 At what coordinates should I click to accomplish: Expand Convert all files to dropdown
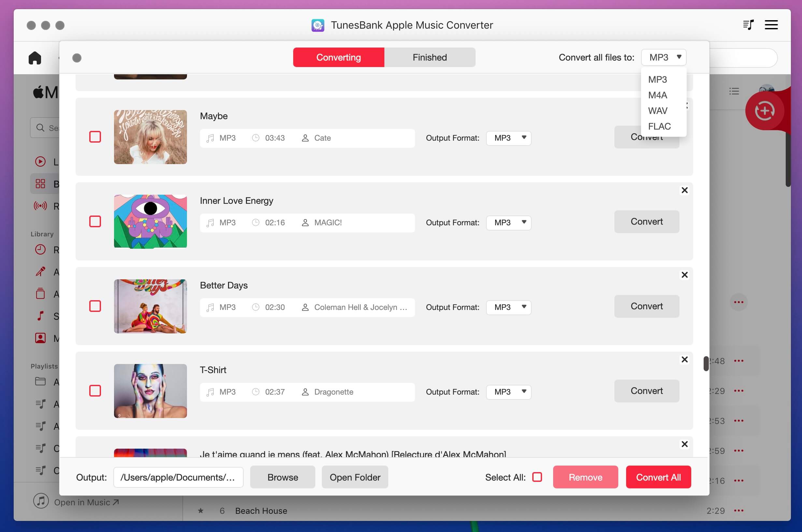click(x=664, y=58)
